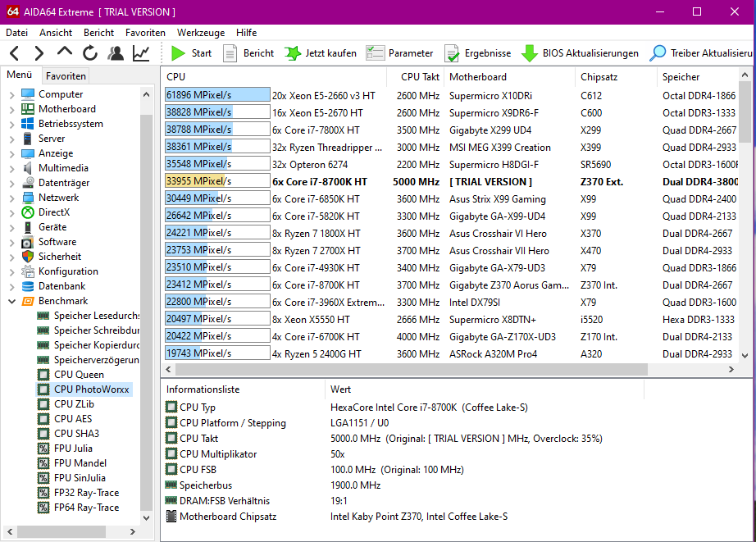This screenshot has height=542, width=756.
Task: Open the Ansicht menu
Action: tap(56, 33)
